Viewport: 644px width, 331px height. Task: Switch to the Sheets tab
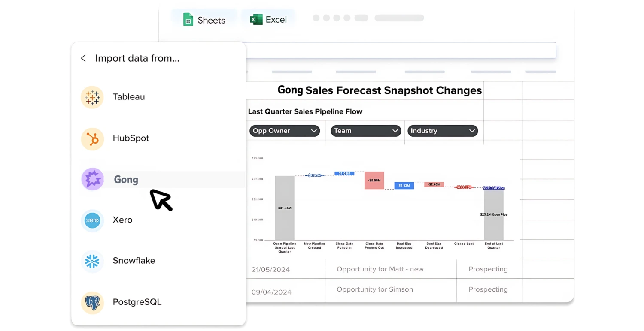click(204, 20)
